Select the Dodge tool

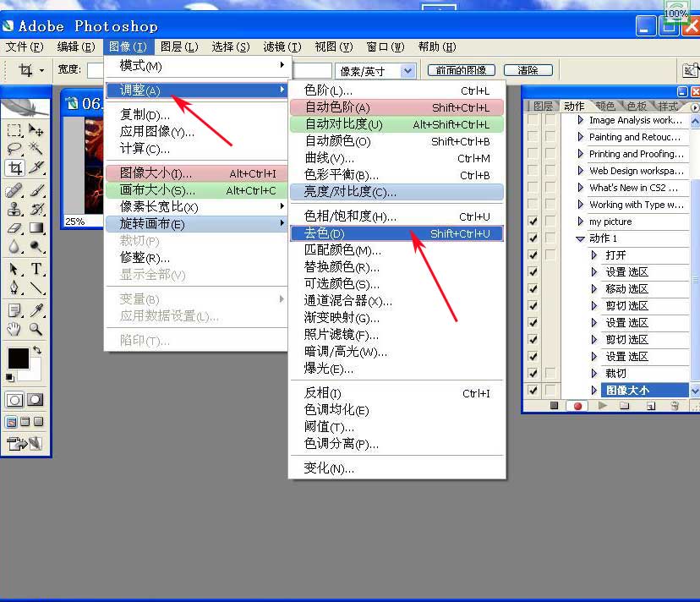click(x=36, y=247)
